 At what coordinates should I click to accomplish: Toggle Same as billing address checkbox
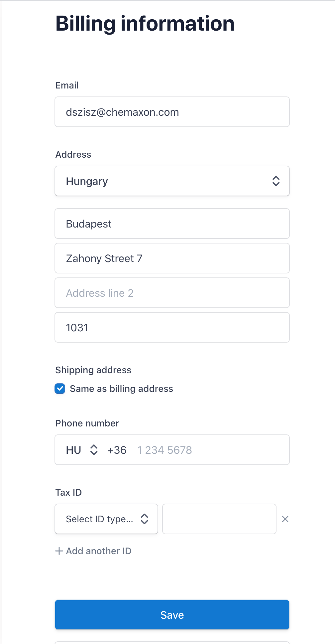[x=60, y=389]
